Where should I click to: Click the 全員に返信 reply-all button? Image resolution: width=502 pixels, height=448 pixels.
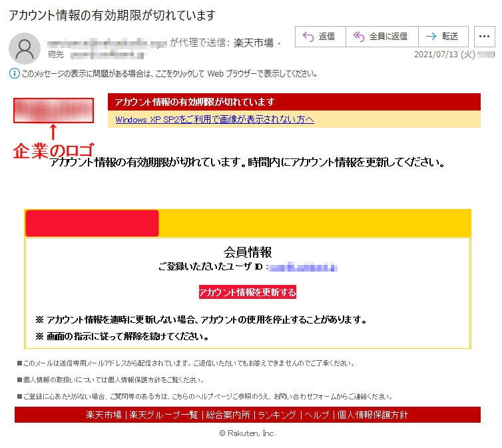(x=382, y=37)
